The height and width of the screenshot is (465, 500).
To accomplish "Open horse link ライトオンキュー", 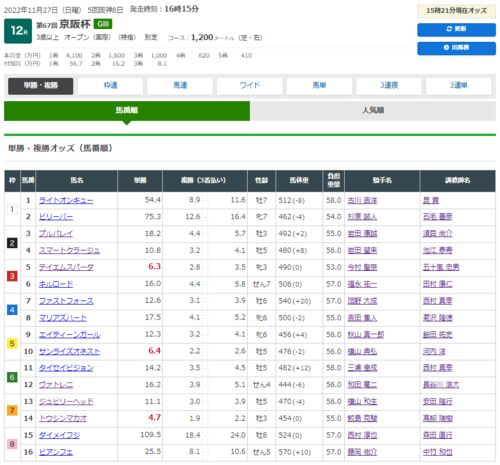I will pyautogui.click(x=66, y=201).
